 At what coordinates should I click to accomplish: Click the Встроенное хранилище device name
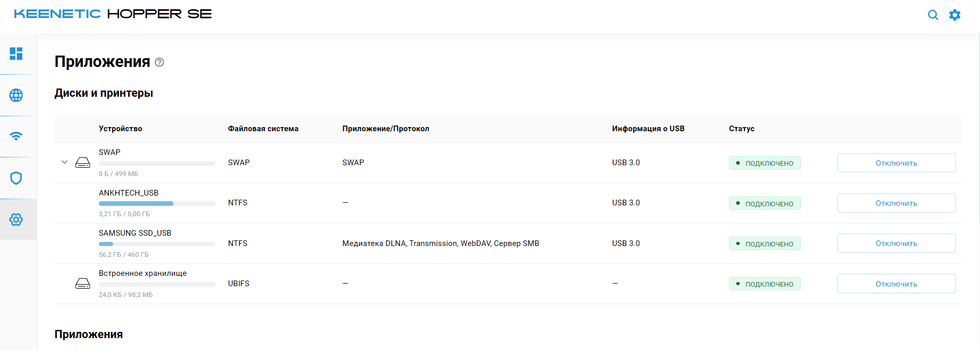[x=142, y=273]
